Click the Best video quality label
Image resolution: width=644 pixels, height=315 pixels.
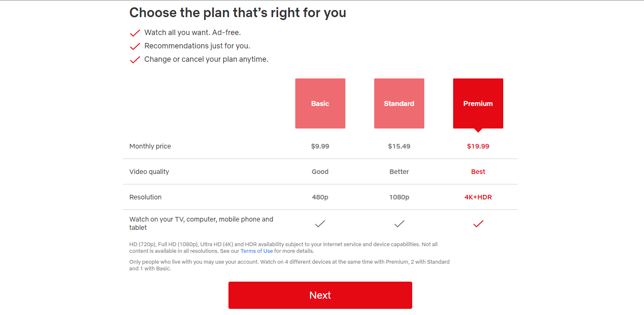pos(478,172)
